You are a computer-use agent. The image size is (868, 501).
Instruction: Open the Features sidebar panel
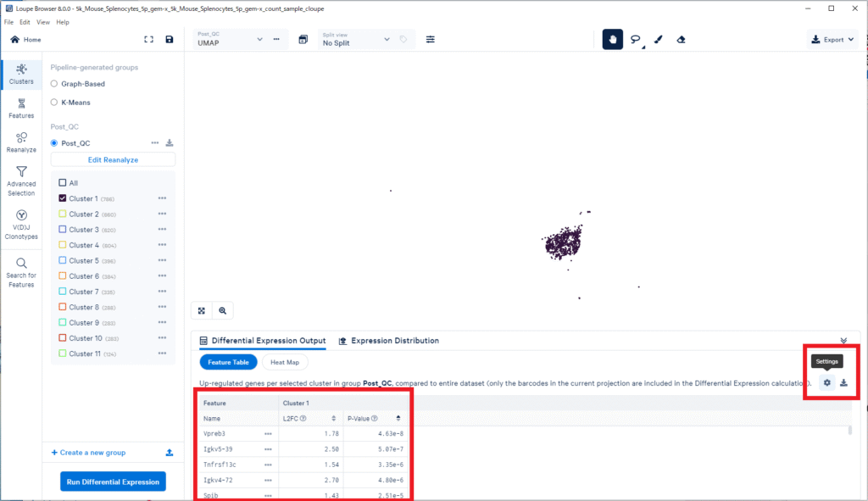coord(21,108)
